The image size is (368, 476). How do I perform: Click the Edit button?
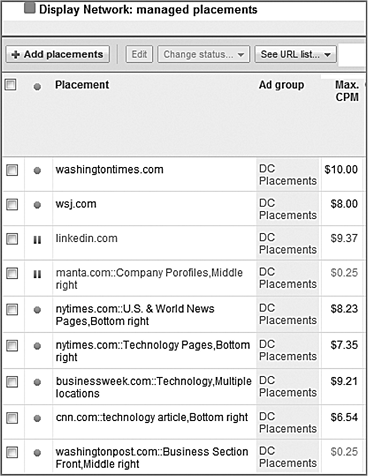[x=139, y=54]
